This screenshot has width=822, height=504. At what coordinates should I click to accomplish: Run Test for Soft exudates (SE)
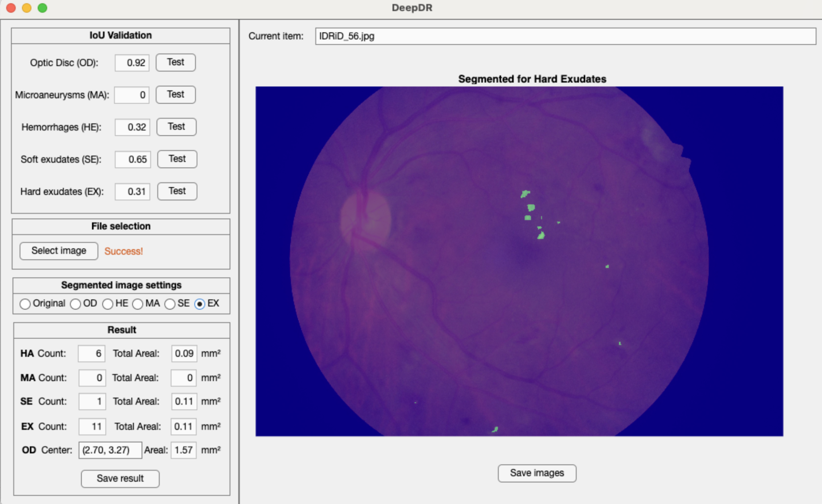coord(177,159)
